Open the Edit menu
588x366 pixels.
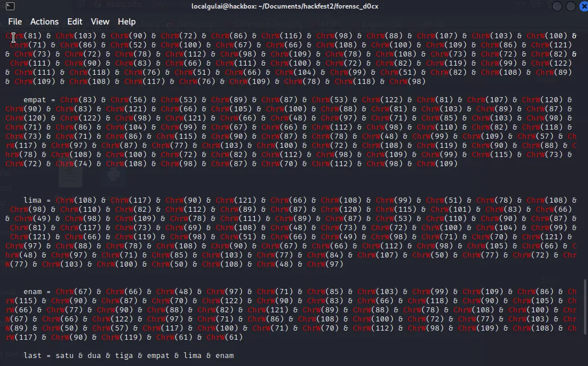click(x=75, y=22)
